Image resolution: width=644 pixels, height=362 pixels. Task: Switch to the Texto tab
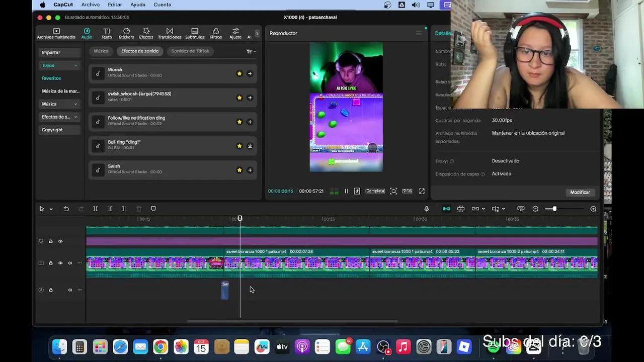(107, 34)
